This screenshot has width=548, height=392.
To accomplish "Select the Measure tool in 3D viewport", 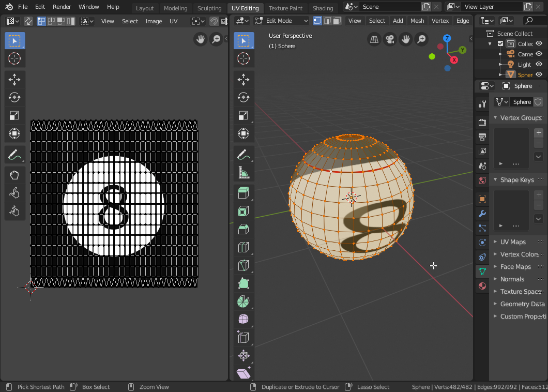I will click(243, 172).
